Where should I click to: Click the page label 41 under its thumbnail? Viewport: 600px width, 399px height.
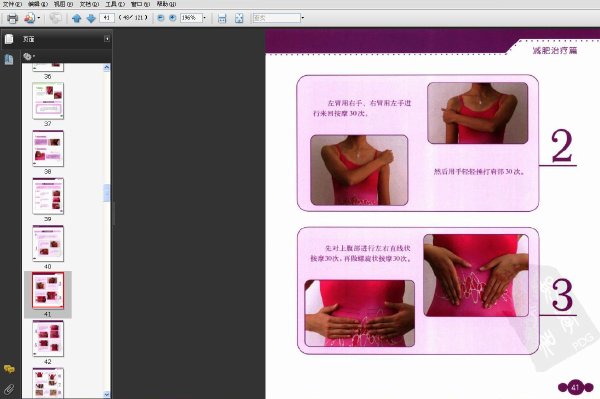point(47,314)
